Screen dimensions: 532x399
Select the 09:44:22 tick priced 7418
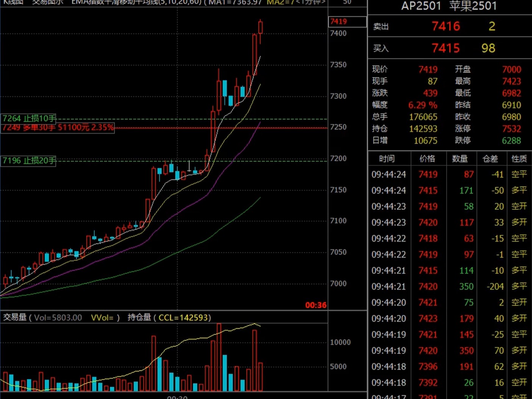point(449,238)
